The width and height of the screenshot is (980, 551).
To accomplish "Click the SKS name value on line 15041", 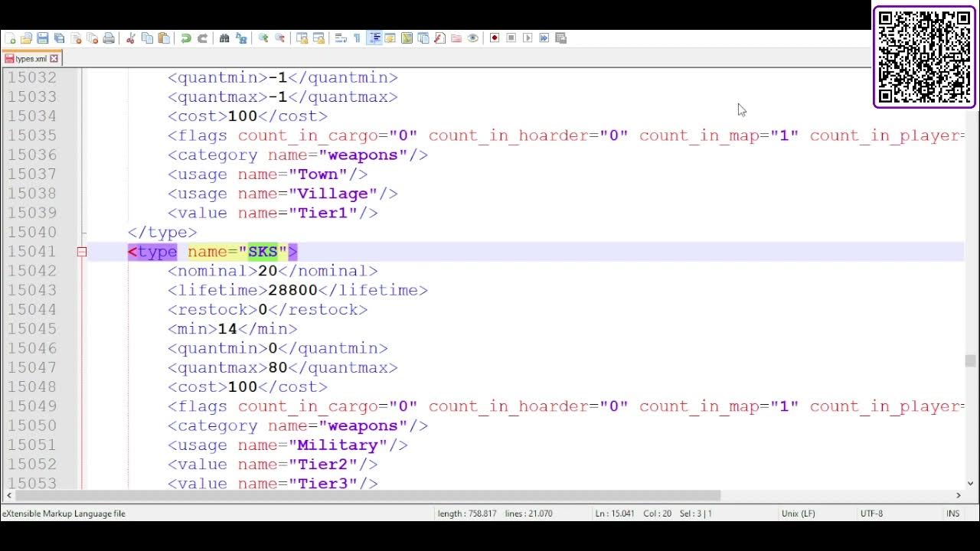I will coord(263,252).
